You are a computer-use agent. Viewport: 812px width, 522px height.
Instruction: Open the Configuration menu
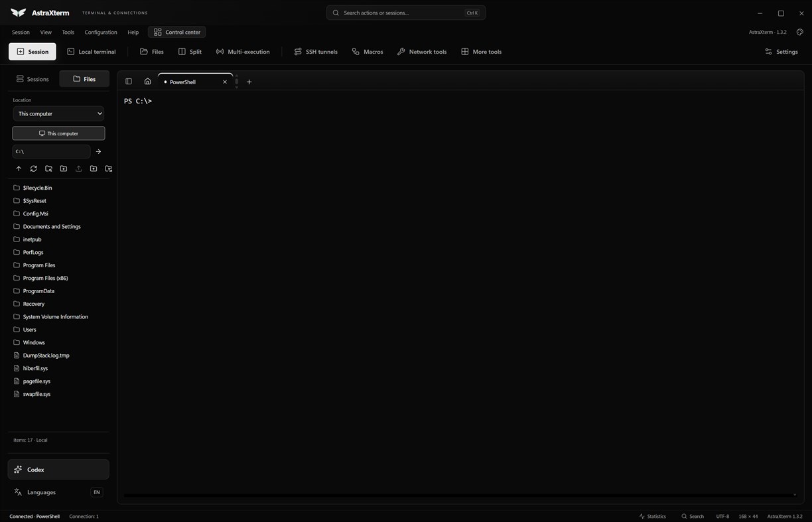tap(101, 32)
